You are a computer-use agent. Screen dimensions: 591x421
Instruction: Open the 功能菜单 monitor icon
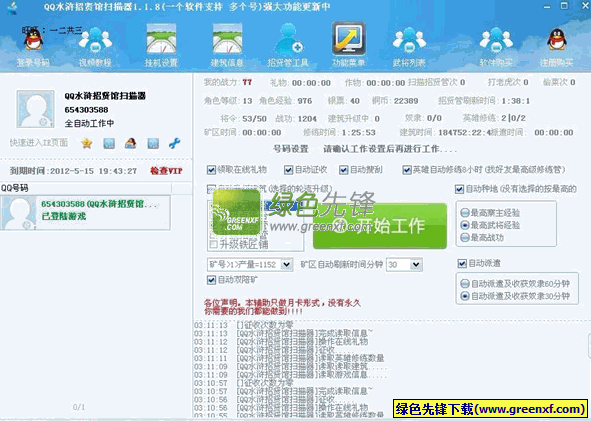349,38
